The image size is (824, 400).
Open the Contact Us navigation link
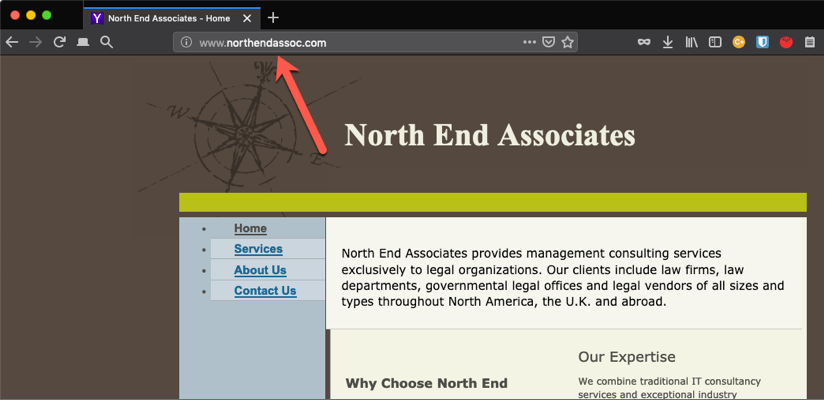(265, 291)
